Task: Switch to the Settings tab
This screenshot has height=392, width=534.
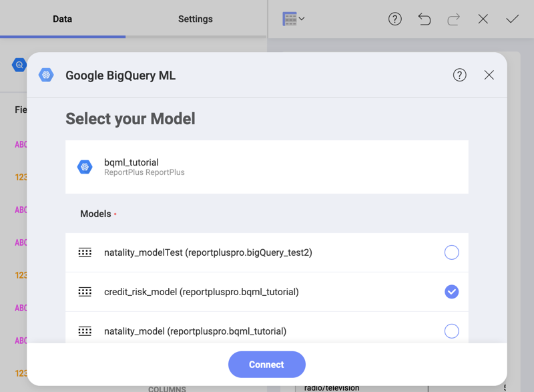Action: tap(196, 19)
